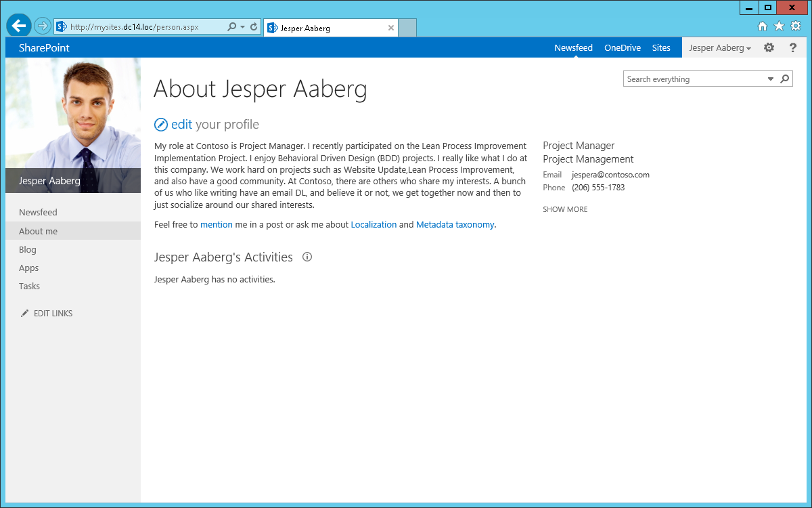Expand the Jesper Aaberg user menu
Viewport: 812px width, 508px height.
(x=720, y=48)
